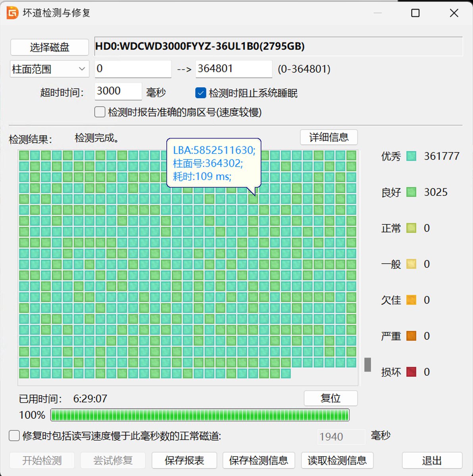Screen dimensions: 473x476
Task: Click the 选择磁盘 button
Action: coord(50,47)
